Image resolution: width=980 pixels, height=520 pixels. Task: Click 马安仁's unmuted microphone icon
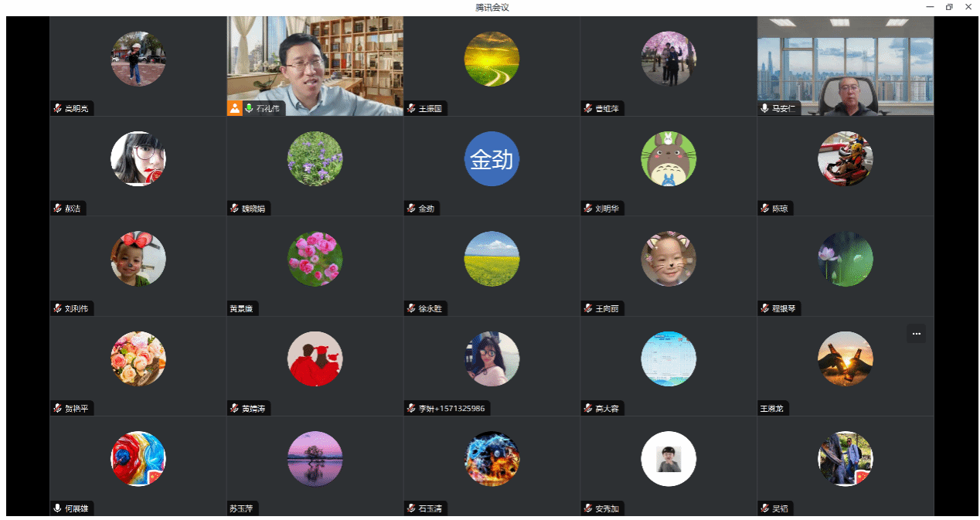point(764,109)
